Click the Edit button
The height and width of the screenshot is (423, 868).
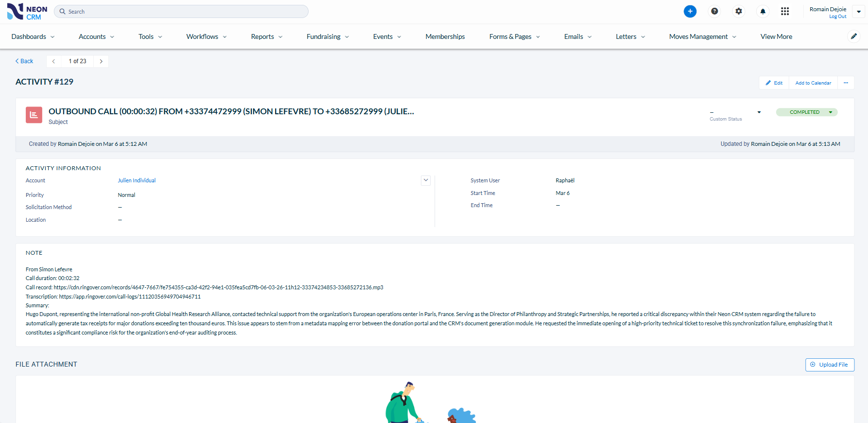[x=774, y=83]
